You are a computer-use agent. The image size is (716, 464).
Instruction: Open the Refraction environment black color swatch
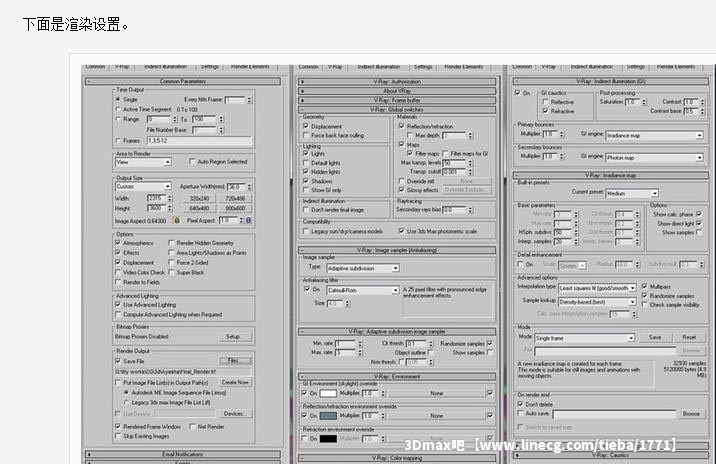[328, 438]
